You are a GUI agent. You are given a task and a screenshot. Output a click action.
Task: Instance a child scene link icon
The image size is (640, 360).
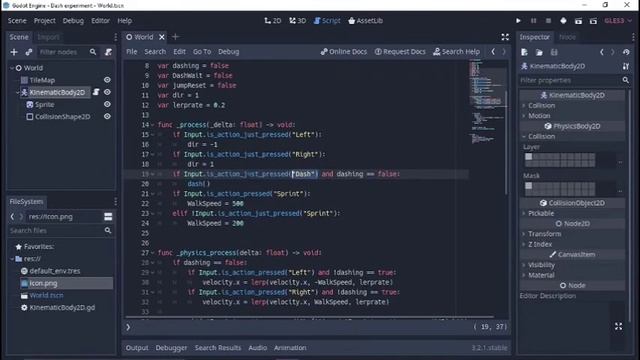(29, 52)
